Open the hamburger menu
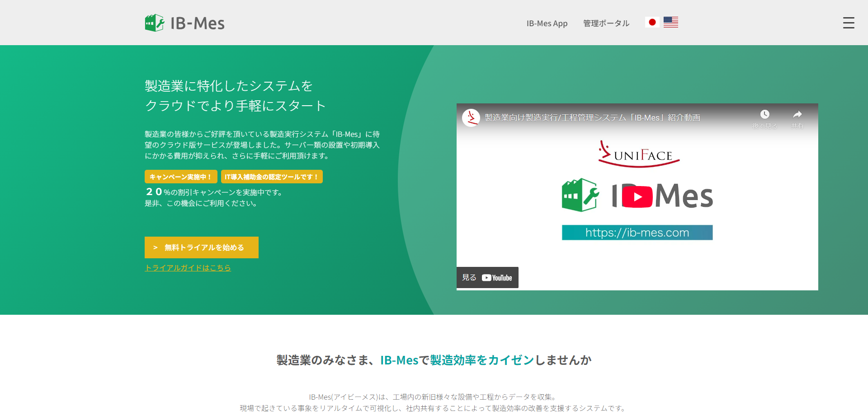868x415 pixels. pos(849,23)
